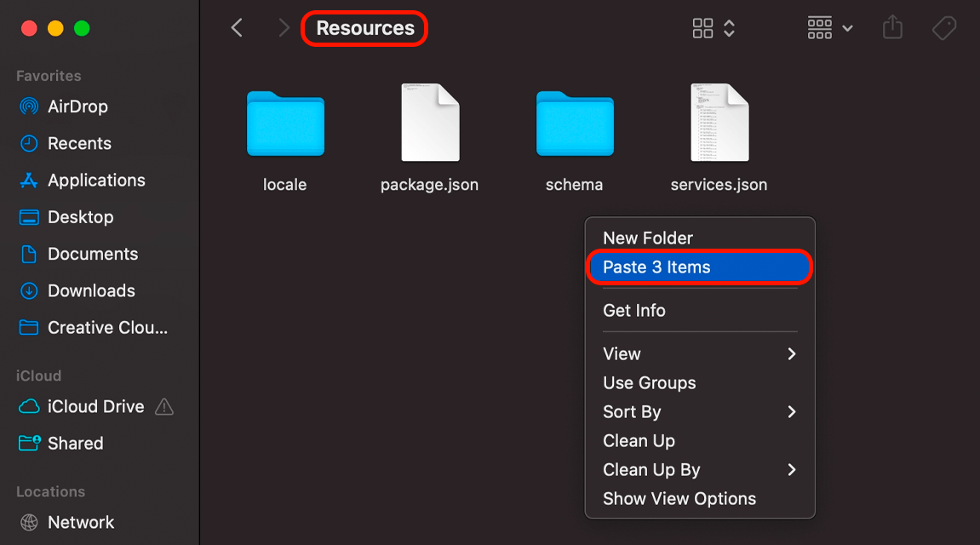Choose Paste 3 Items

point(699,267)
